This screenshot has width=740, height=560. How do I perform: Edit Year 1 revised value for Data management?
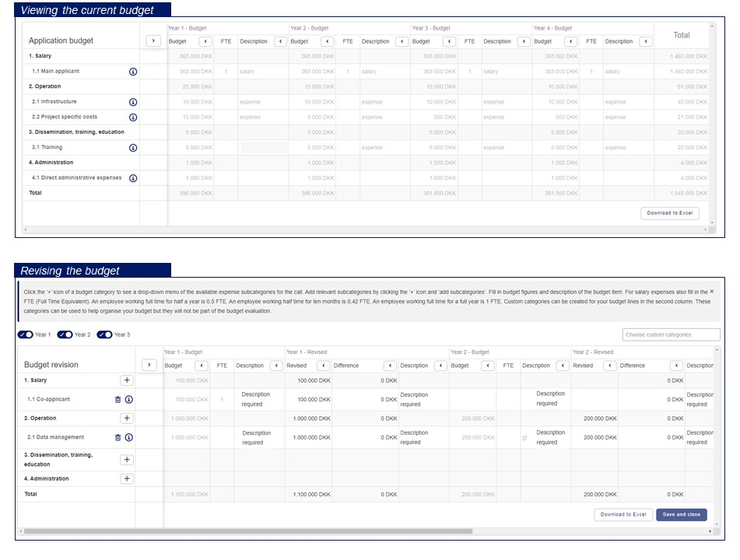[308, 437]
